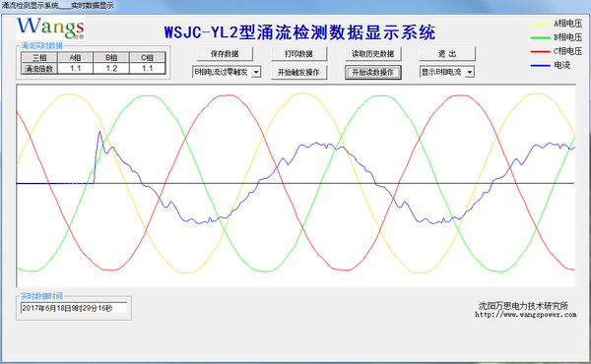Click the A相 inrush multiple value 1.1

[76, 69]
